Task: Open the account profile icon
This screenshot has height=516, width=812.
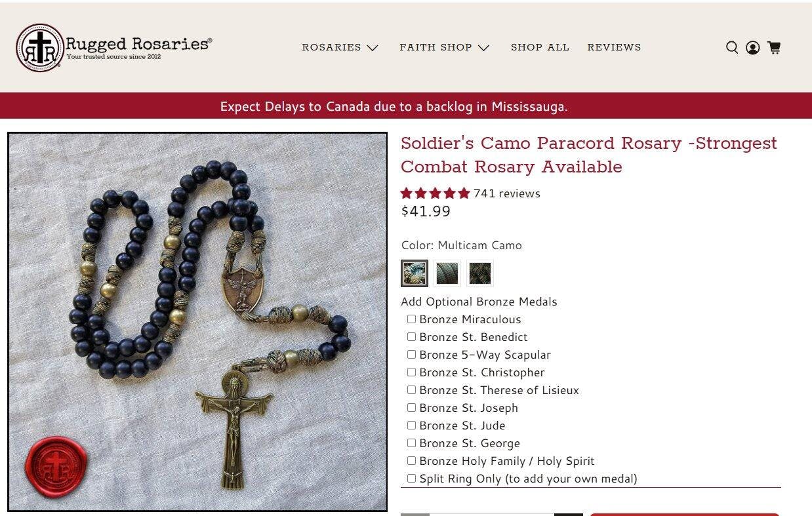Action: point(753,47)
